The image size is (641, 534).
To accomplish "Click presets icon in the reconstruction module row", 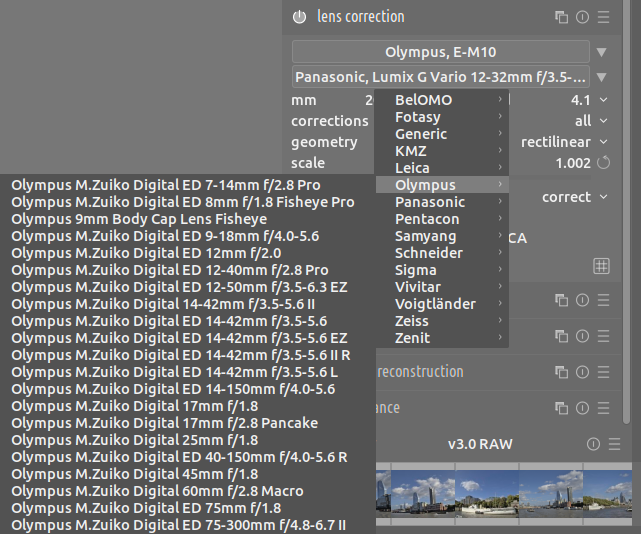I will tap(603, 372).
